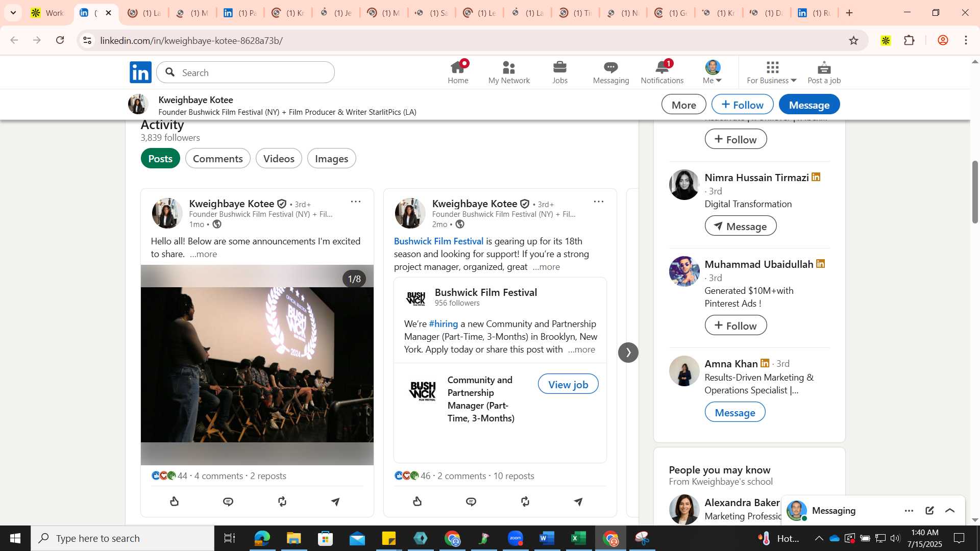Click the LinkedIn search field
The height and width of the screenshot is (551, 980).
246,72
